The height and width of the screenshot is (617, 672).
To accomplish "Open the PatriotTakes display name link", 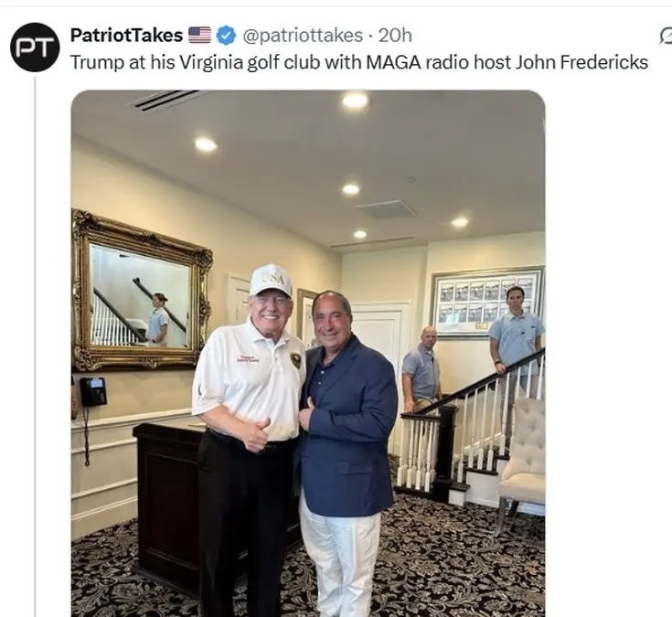I will pos(126,35).
